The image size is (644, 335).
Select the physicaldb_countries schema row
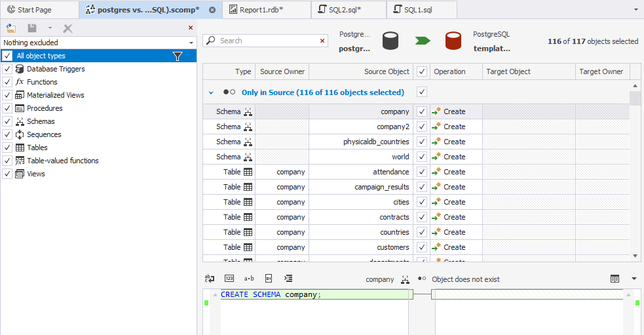pos(416,142)
